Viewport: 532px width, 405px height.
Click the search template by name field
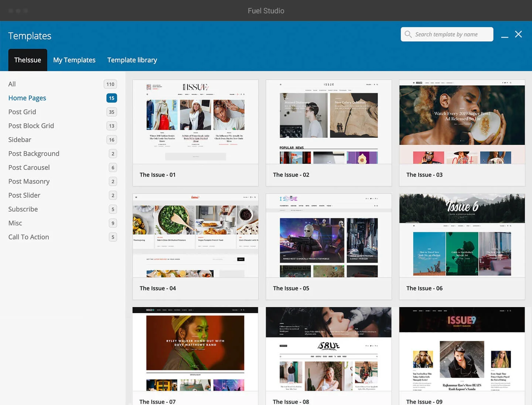click(447, 34)
